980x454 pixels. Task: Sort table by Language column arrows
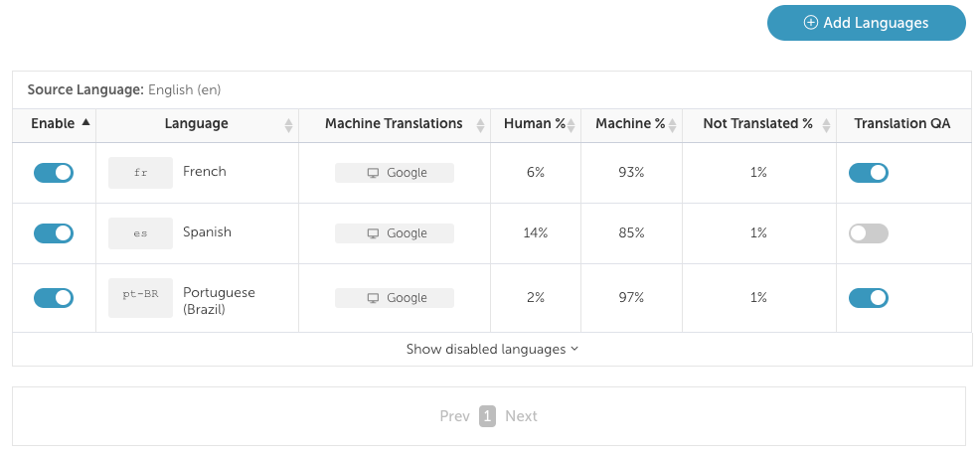pyautogui.click(x=289, y=125)
